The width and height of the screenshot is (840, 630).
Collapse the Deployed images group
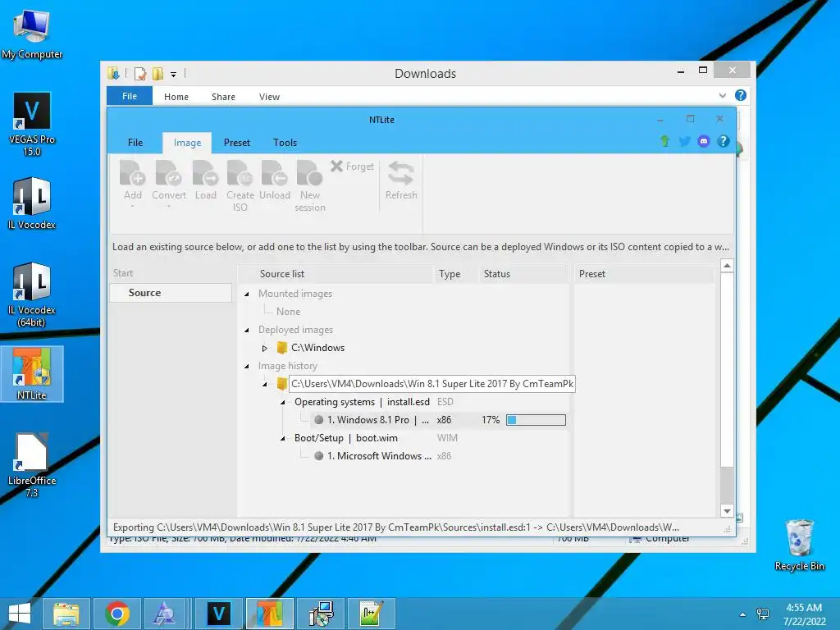(x=247, y=330)
